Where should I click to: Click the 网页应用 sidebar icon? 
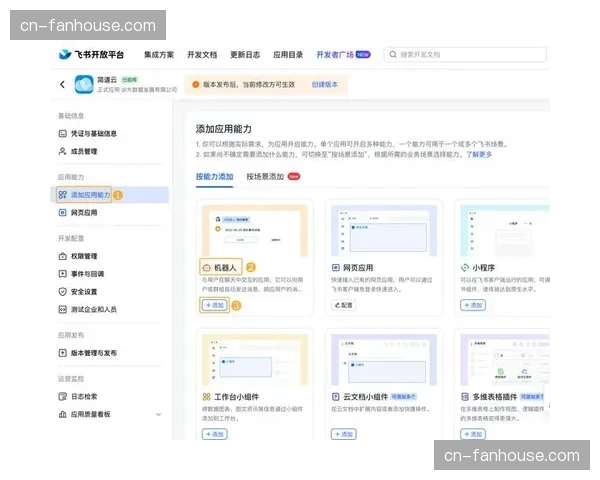62,212
